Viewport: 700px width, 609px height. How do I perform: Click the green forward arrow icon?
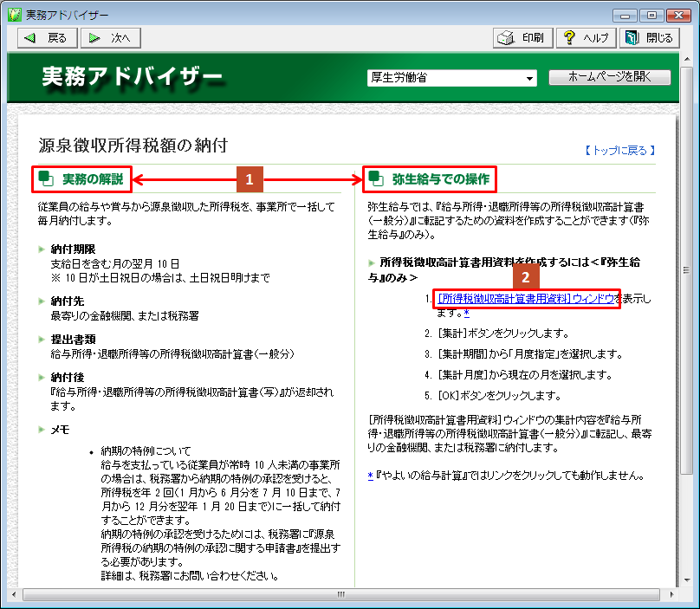(x=94, y=38)
